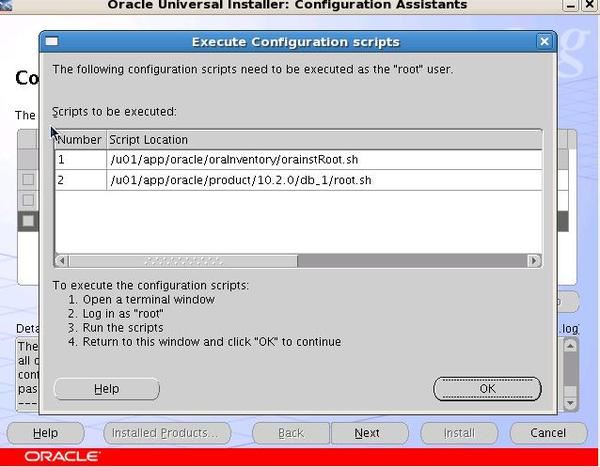Click the Number column header

pyautogui.click(x=80, y=140)
